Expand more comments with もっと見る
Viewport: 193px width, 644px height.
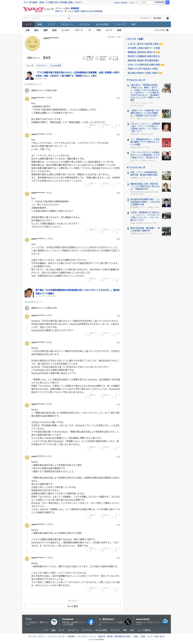point(73,606)
